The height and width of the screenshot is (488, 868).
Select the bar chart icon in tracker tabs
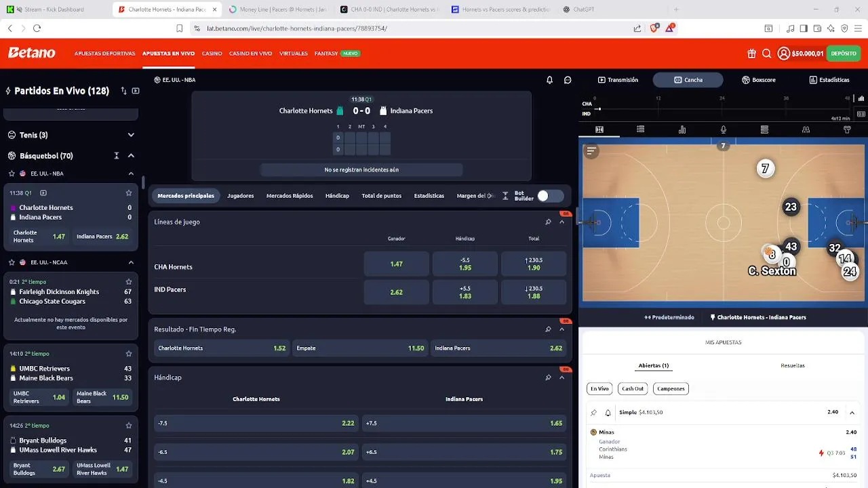[682, 129]
